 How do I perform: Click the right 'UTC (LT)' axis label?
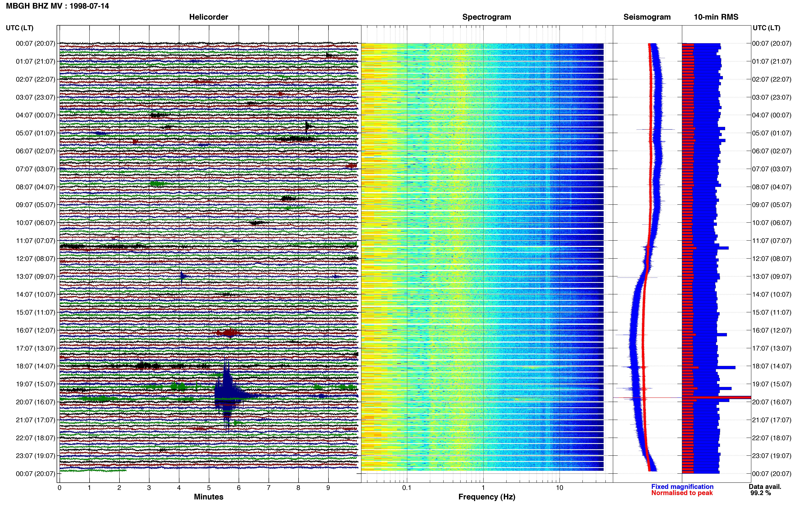pos(766,28)
